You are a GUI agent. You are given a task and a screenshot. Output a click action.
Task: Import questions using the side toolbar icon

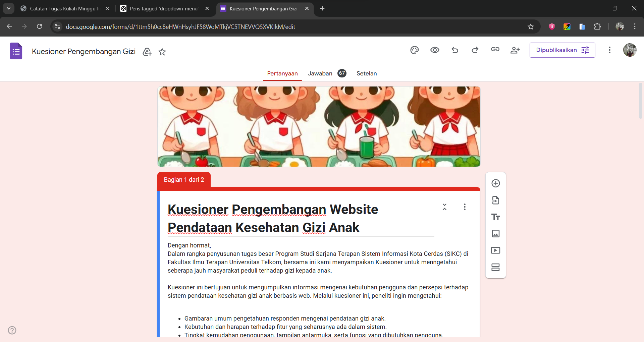coord(495,200)
